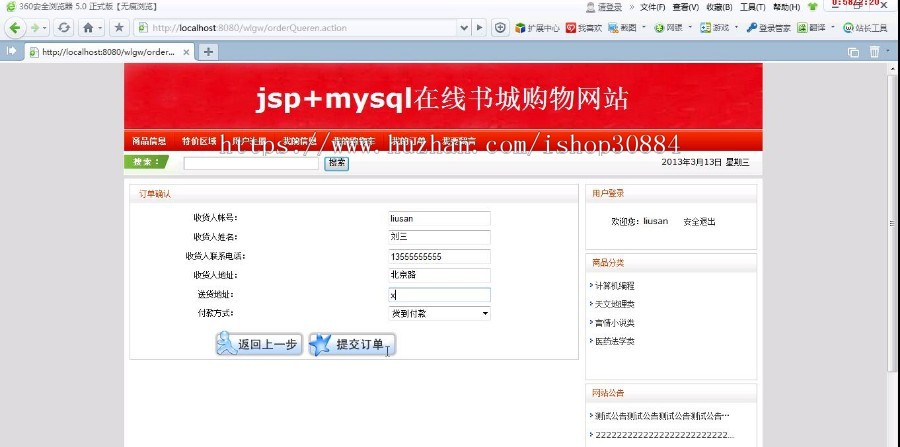Go back with the browser back arrow
This screenshot has width=900, height=447.
coord(15,28)
